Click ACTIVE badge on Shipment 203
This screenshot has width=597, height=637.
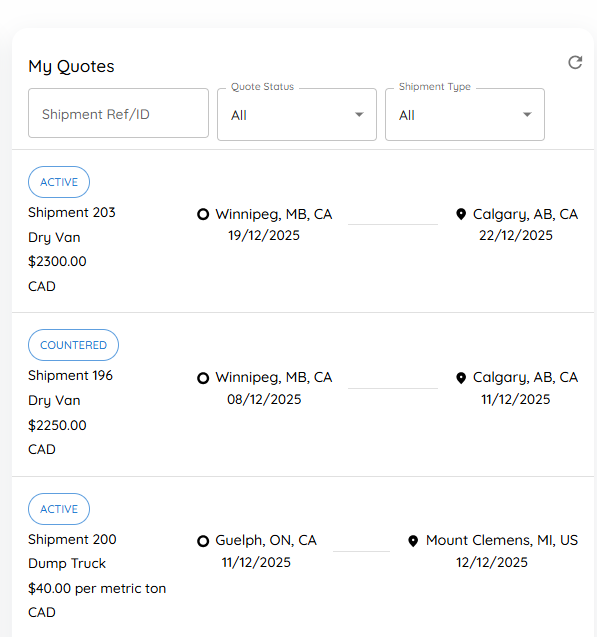click(59, 182)
